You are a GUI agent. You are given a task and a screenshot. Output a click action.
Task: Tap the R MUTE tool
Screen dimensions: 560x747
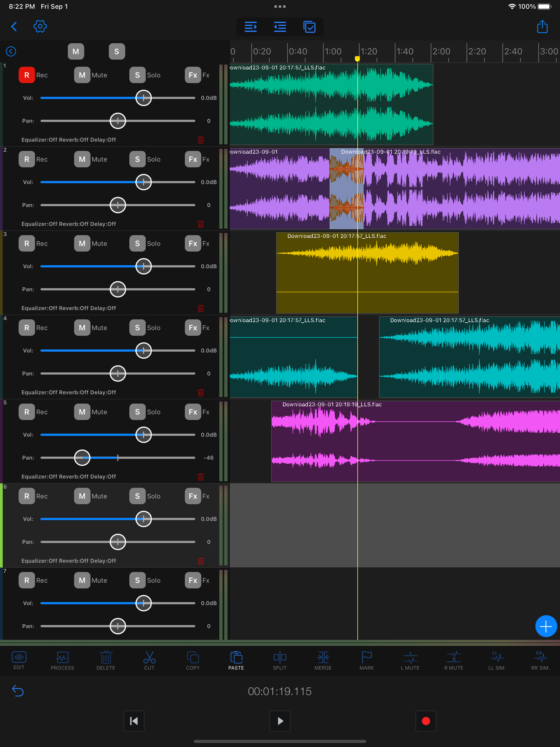point(454,661)
